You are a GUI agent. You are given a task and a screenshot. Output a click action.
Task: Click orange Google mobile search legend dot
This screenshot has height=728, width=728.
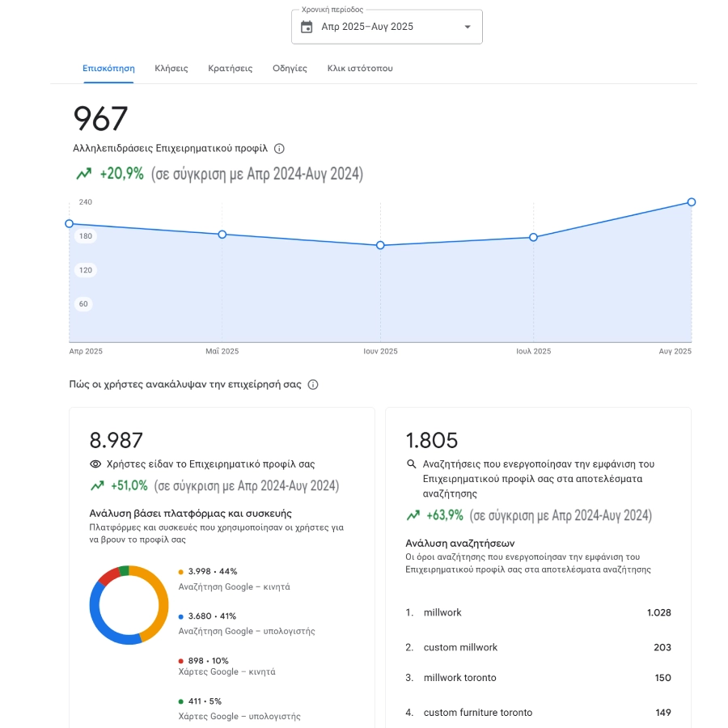[x=181, y=572]
